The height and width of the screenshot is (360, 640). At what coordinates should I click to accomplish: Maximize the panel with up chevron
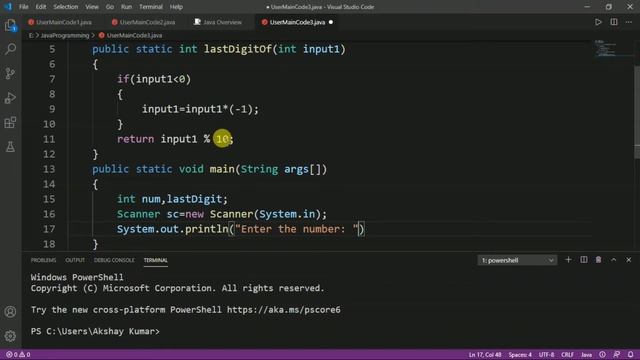[x=613, y=260]
